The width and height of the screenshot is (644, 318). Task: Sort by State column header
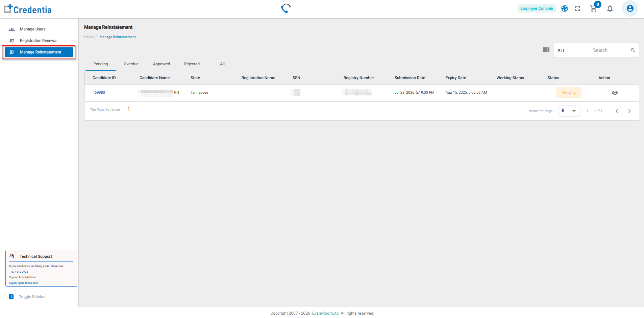pos(195,78)
